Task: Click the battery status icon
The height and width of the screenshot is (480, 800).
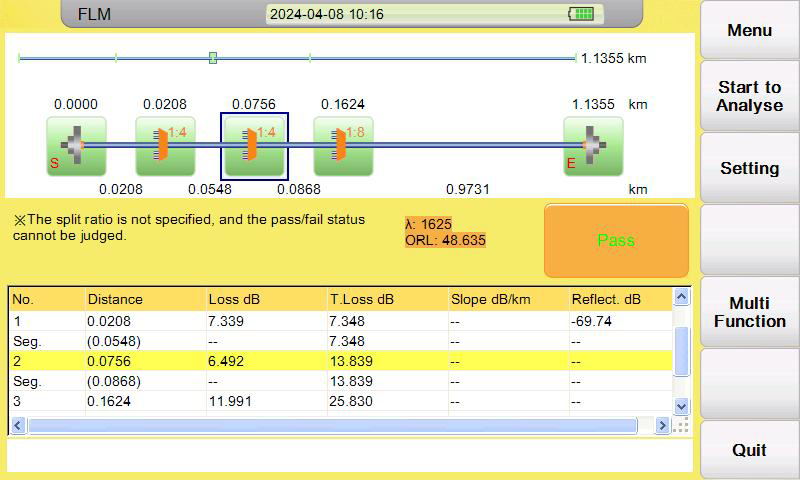Action: pos(581,14)
